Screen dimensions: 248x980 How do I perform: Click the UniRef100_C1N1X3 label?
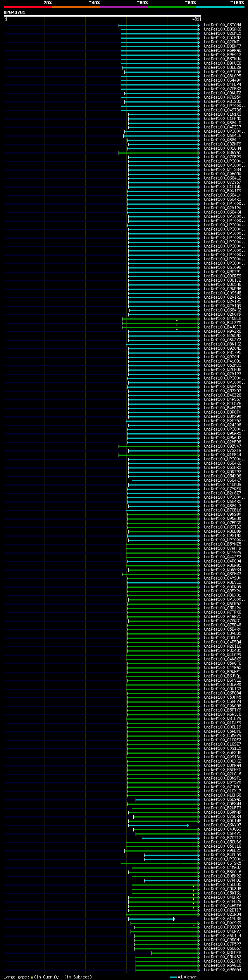pyautogui.click(x=222, y=115)
